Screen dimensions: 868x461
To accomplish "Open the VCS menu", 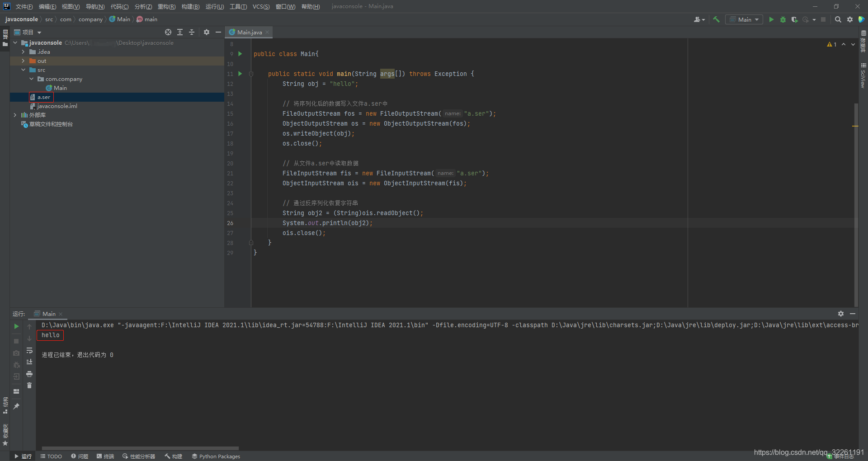I will pyautogui.click(x=261, y=6).
